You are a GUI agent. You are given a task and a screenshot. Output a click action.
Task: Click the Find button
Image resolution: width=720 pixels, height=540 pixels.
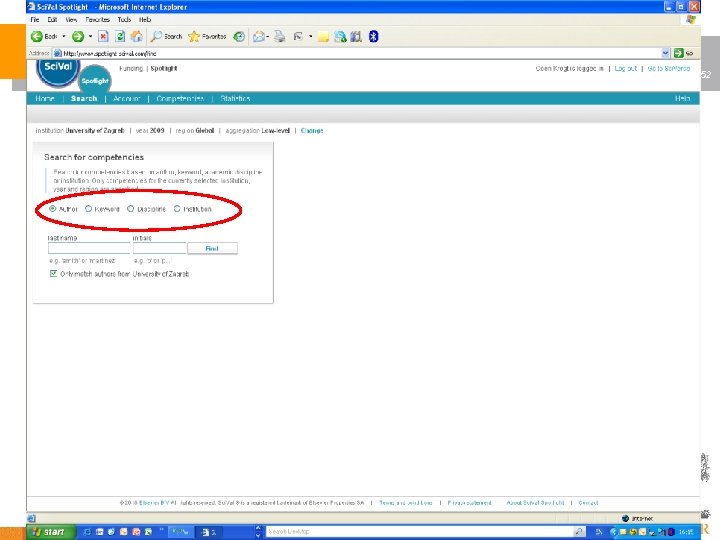pyautogui.click(x=212, y=248)
